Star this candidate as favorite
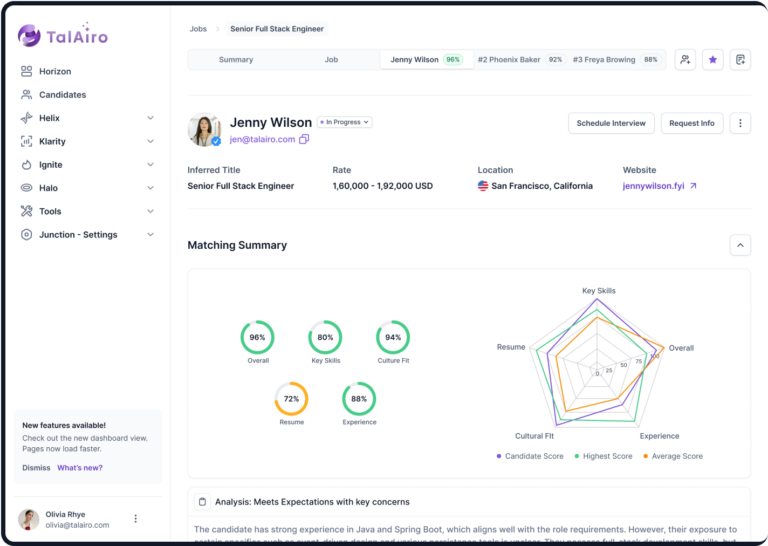Viewport: 768px width, 546px height. pos(713,60)
